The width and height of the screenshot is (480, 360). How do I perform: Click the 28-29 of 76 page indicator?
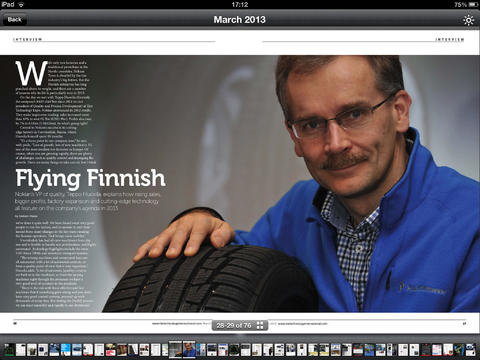(233, 325)
